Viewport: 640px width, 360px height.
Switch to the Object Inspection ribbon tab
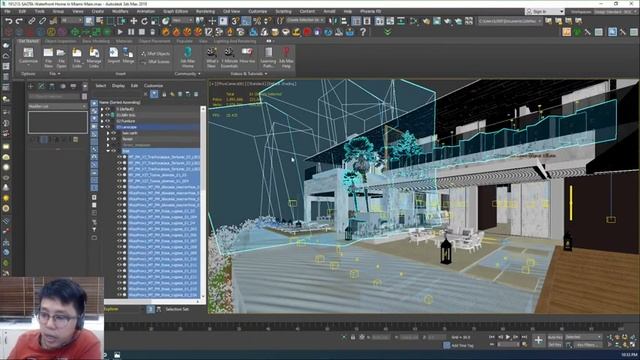(60, 41)
